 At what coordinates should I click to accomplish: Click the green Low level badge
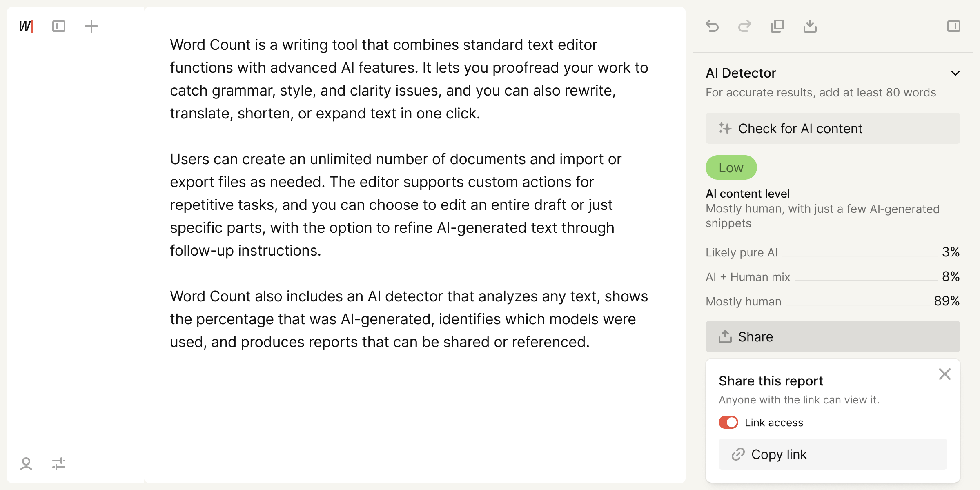(x=731, y=167)
